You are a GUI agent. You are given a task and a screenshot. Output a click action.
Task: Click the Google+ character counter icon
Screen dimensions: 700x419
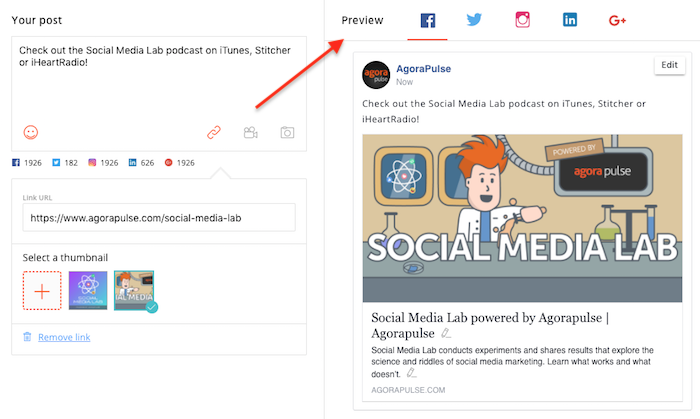168,162
